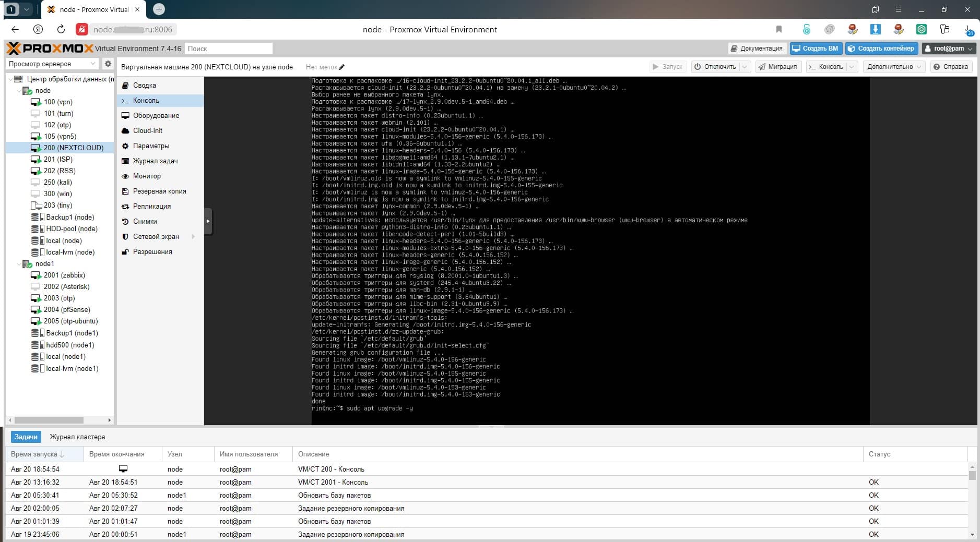Collapse the node1 tree branch
This screenshot has height=542, width=980.
click(x=18, y=264)
